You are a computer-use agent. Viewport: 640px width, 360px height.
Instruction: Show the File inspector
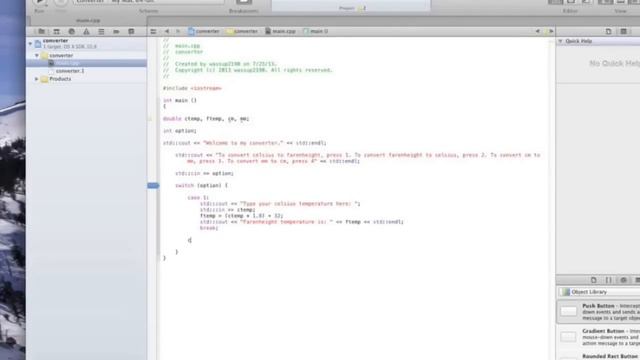point(608,31)
